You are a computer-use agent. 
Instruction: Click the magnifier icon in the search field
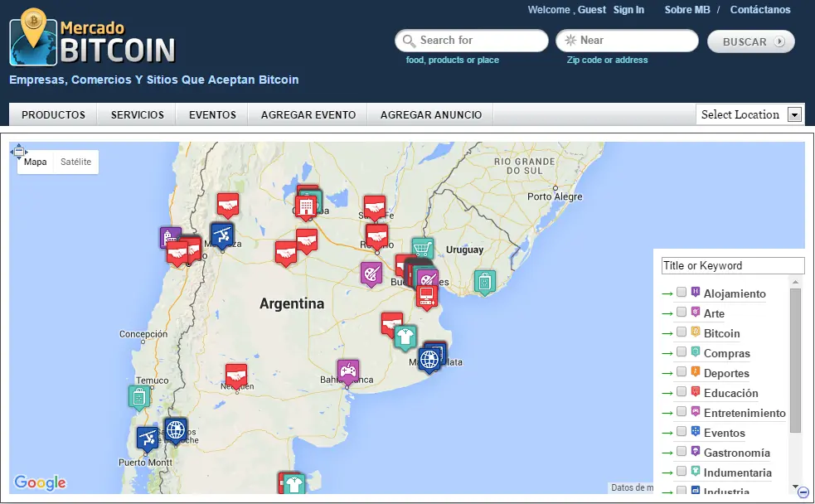(x=409, y=41)
